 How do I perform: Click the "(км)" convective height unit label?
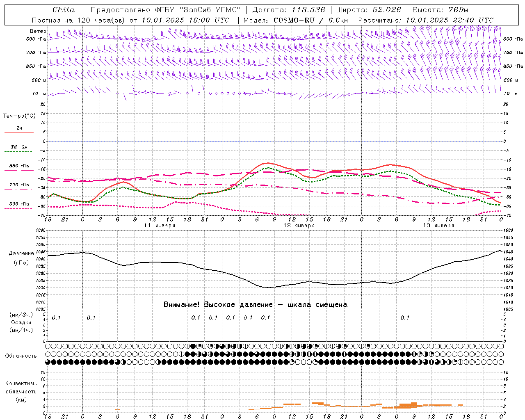coord(21,399)
